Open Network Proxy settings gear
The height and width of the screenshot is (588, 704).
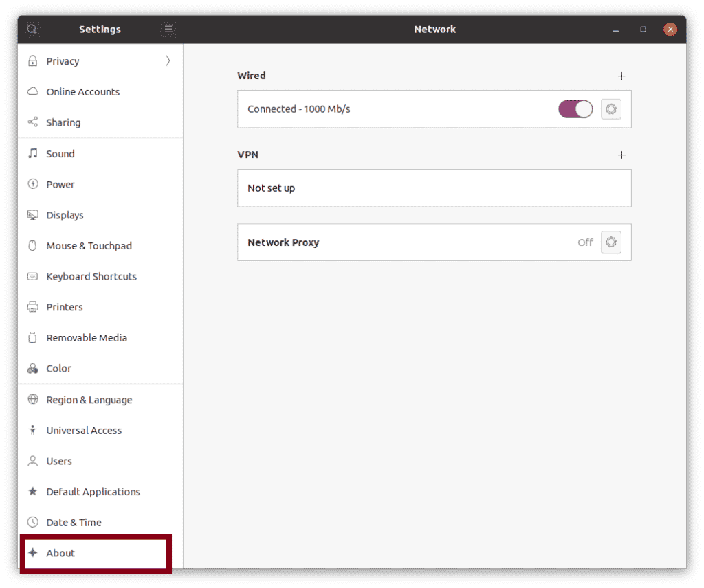(610, 242)
